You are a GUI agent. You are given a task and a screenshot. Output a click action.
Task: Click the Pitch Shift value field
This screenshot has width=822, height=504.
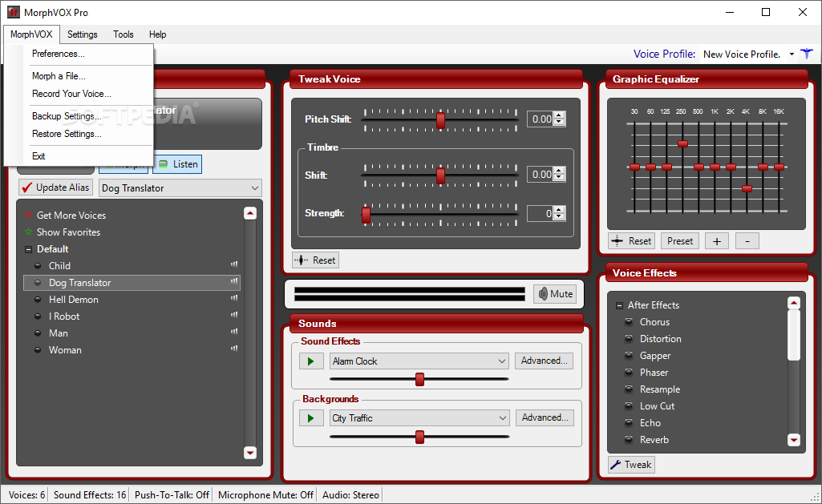(x=541, y=119)
